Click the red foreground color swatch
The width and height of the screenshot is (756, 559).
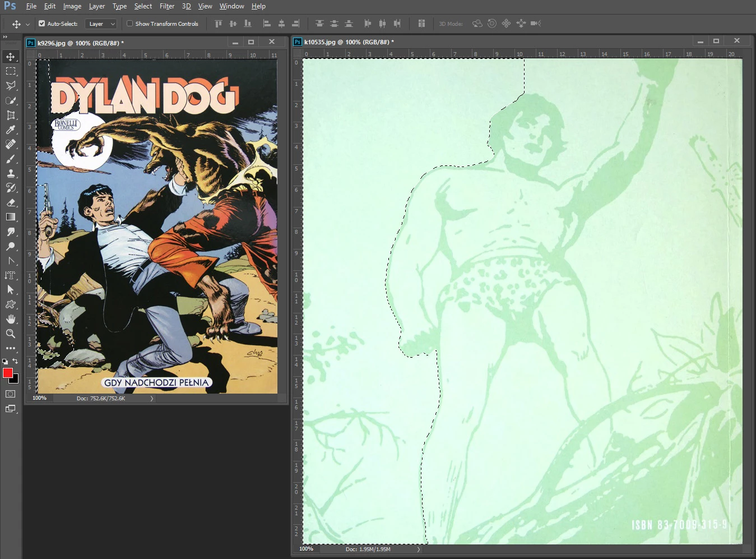[7, 373]
